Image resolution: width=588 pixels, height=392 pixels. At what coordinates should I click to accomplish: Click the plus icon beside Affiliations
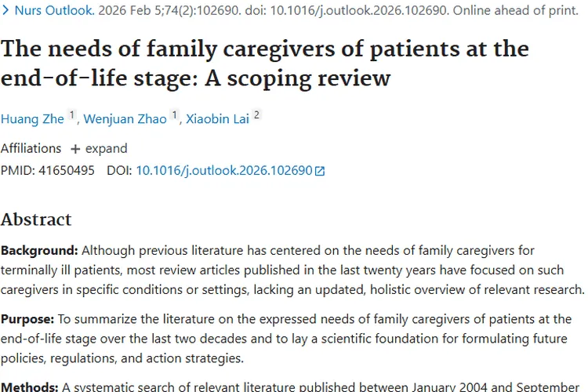pyautogui.click(x=75, y=149)
